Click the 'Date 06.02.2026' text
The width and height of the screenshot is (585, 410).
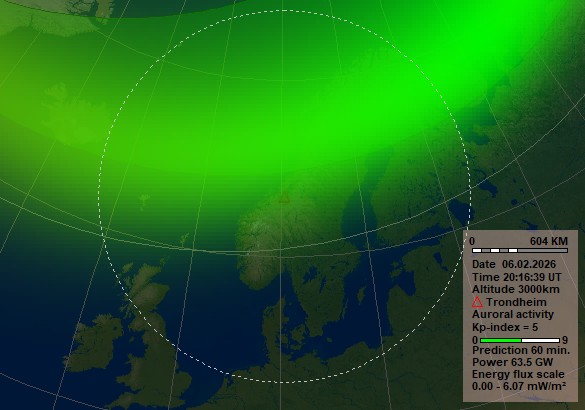point(514,264)
